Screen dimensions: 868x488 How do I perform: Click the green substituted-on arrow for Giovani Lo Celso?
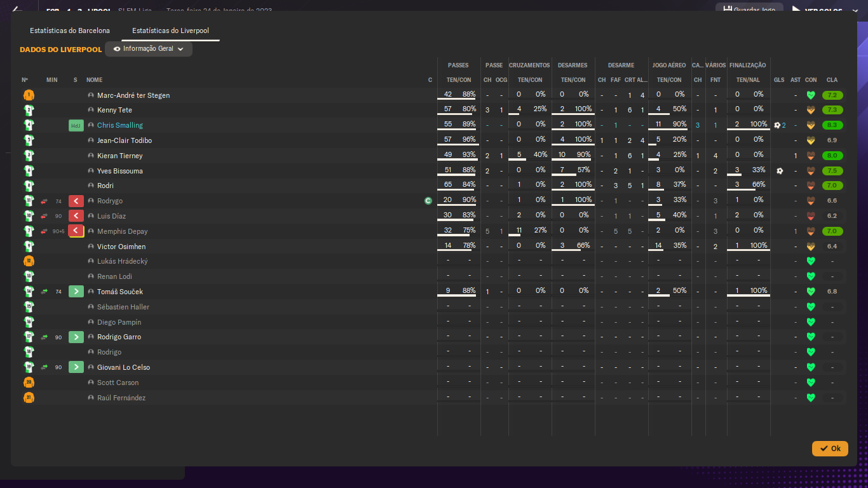pyautogui.click(x=76, y=367)
